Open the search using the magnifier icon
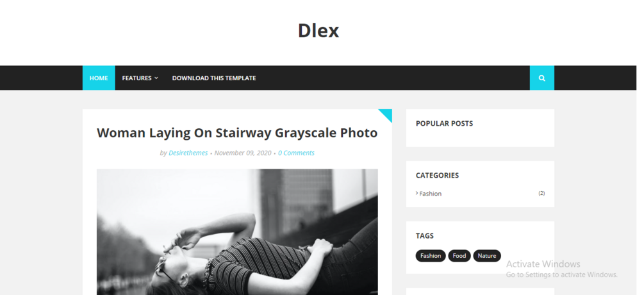Screen dimensions: 644x295 [541, 78]
